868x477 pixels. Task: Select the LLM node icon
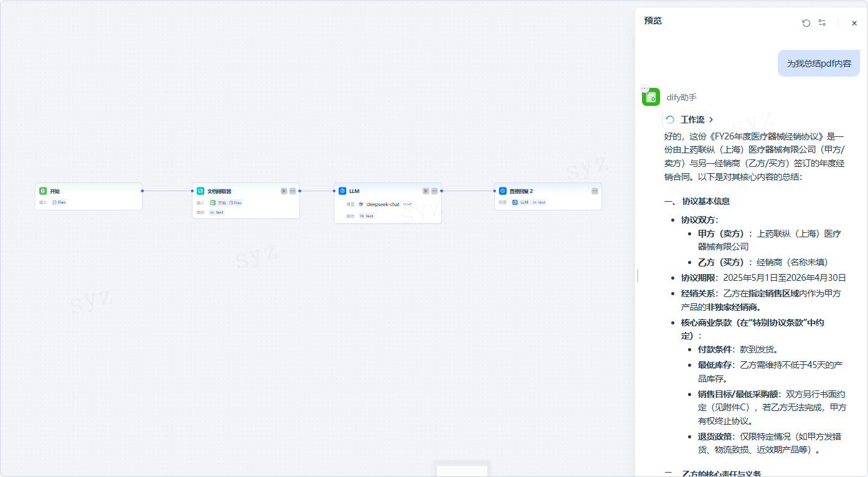[342, 191]
